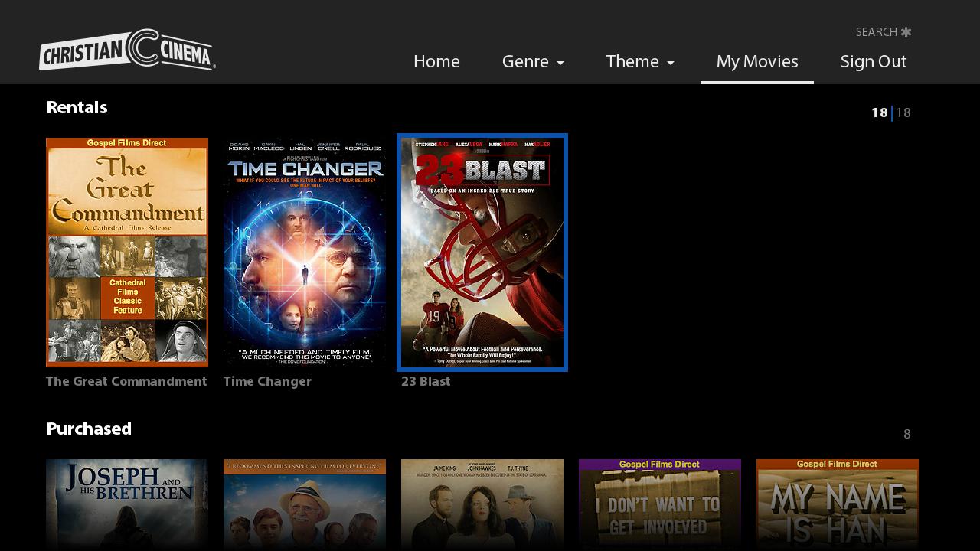Open The Great Commandment poster
Image resolution: width=980 pixels, height=551 pixels.
tap(127, 253)
